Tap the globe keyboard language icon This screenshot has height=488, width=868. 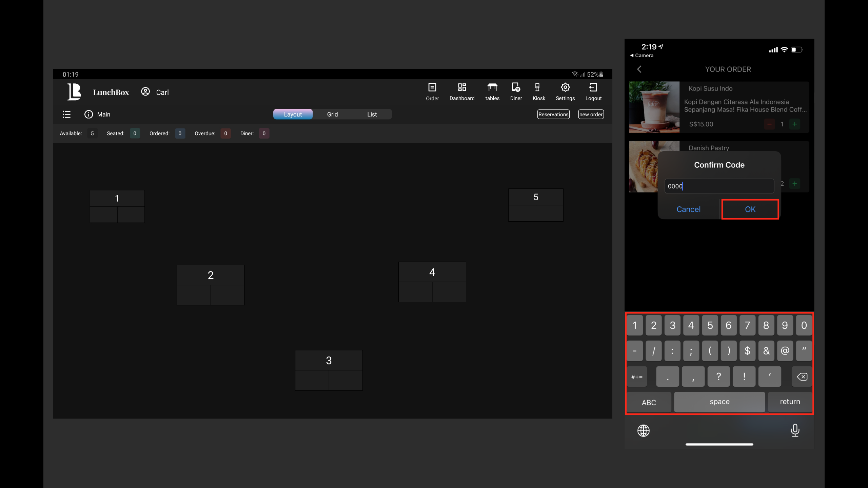(643, 430)
